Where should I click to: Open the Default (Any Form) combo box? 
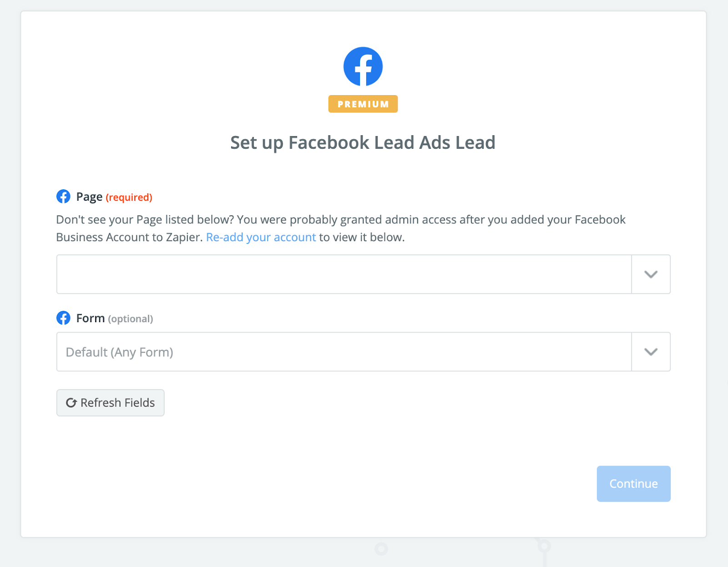(344, 352)
